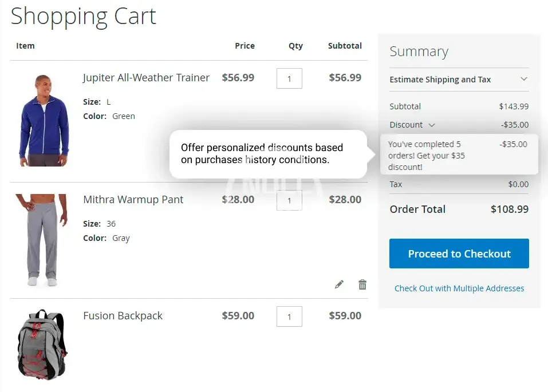The width and height of the screenshot is (548, 392).
Task: Click the Proceed to Checkout button
Action: click(x=459, y=254)
